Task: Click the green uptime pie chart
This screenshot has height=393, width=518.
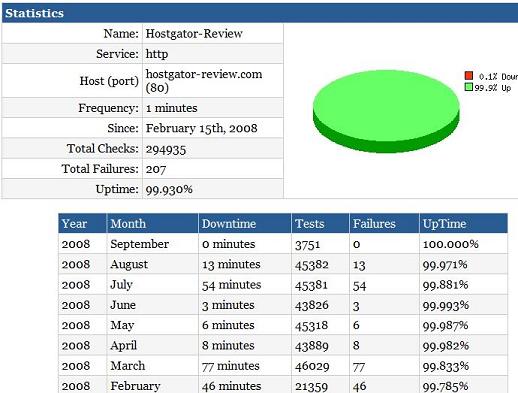Action: click(x=386, y=111)
